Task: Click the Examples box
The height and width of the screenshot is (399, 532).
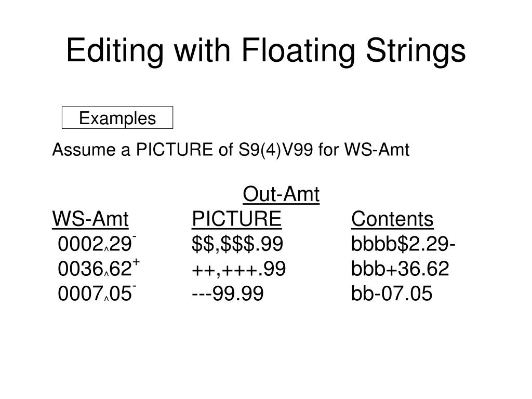Action: [x=117, y=118]
